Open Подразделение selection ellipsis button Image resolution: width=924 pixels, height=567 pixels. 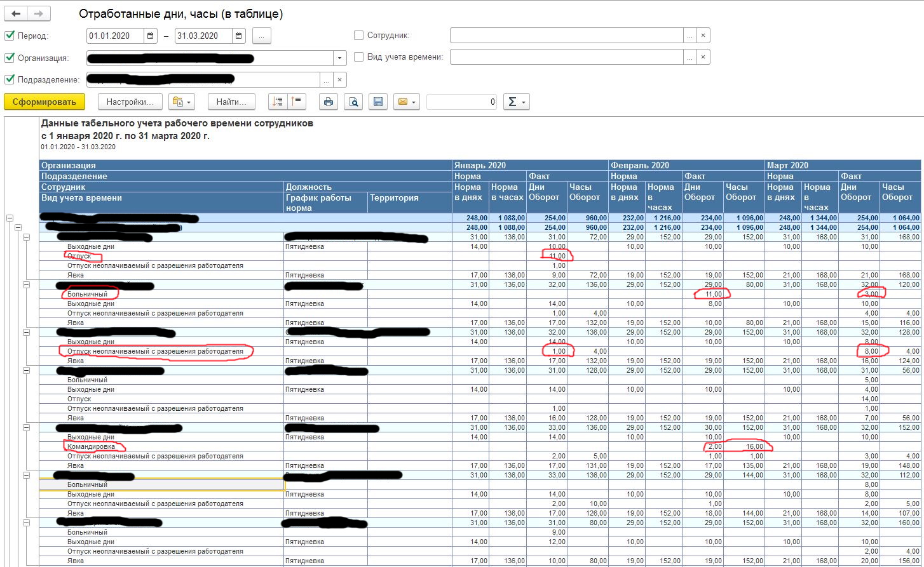tap(327, 79)
